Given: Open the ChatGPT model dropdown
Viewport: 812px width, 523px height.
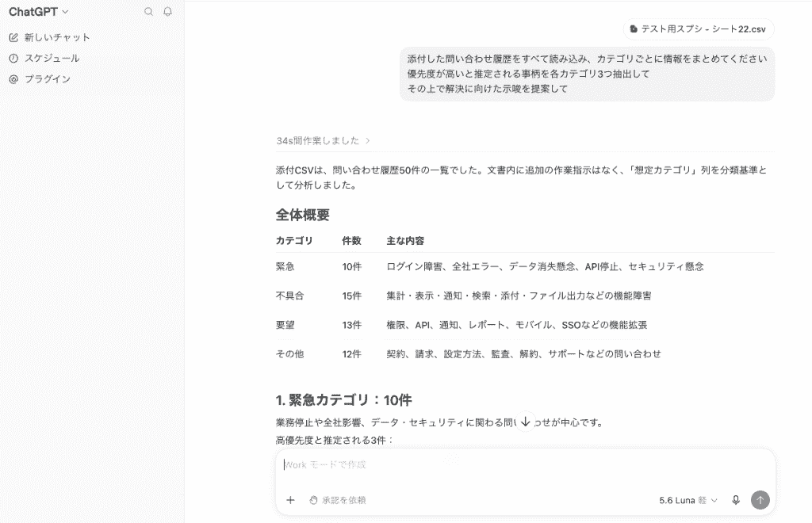Looking at the screenshot, I should (x=38, y=11).
